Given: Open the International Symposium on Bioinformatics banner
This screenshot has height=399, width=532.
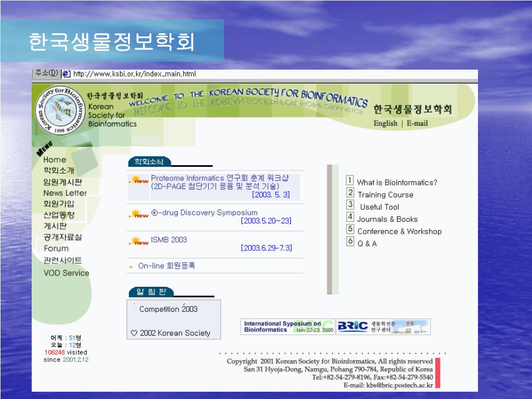Looking at the screenshot, I should pyautogui.click(x=288, y=327).
